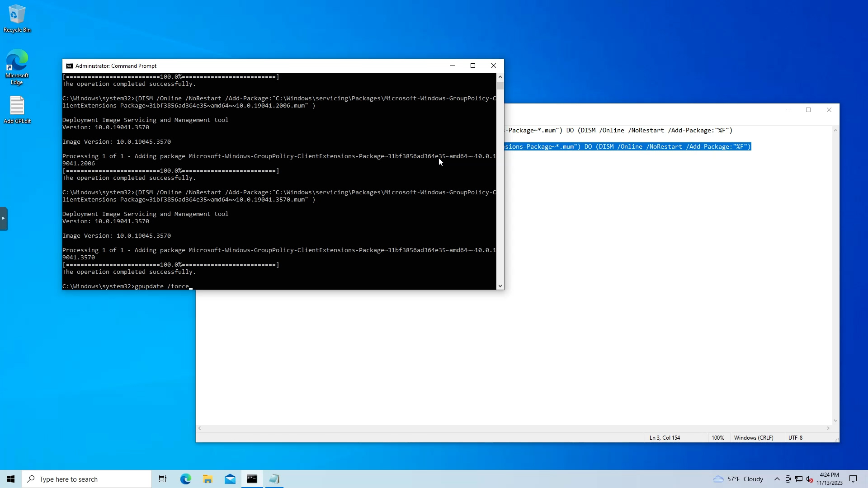Show hidden icons via the tray chevron
The height and width of the screenshot is (488, 868).
(x=777, y=479)
